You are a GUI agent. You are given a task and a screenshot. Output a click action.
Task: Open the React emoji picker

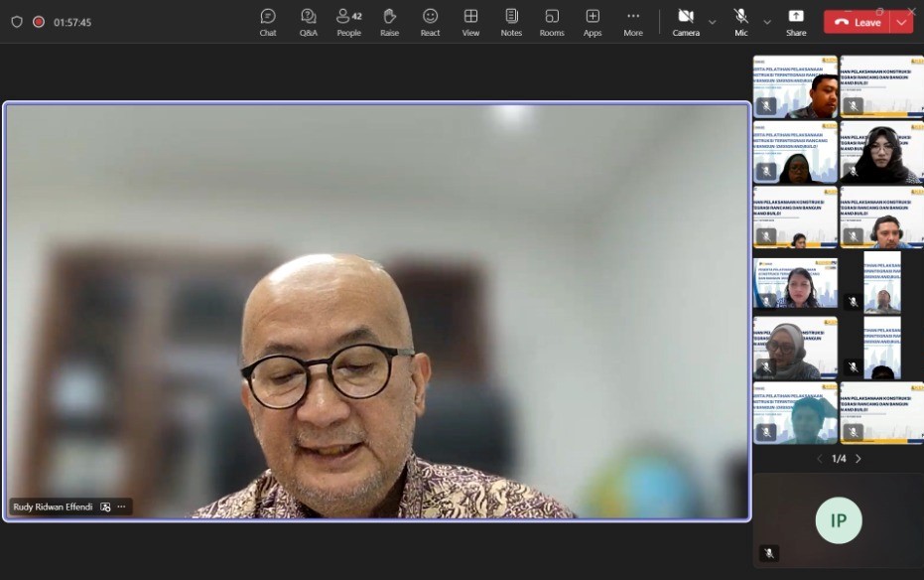pyautogui.click(x=430, y=22)
